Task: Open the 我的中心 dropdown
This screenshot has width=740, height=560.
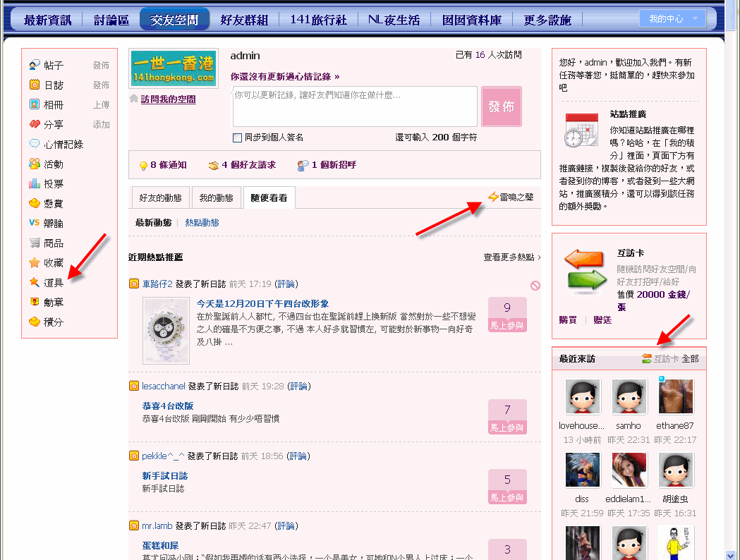Action: click(x=673, y=20)
